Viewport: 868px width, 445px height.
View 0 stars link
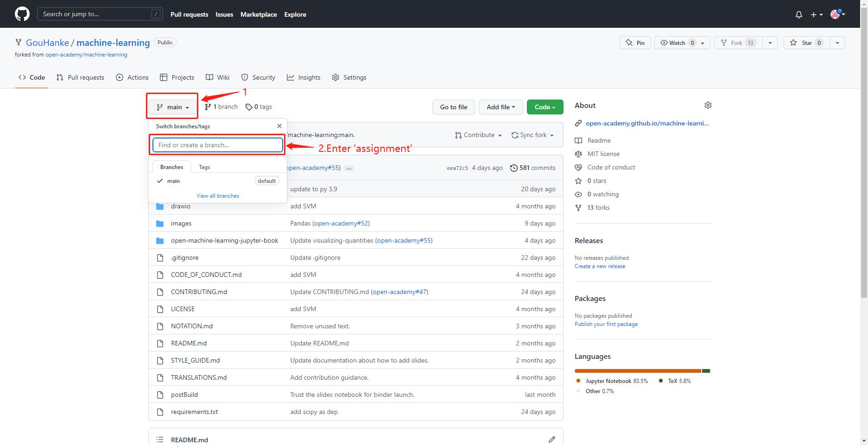click(x=597, y=181)
